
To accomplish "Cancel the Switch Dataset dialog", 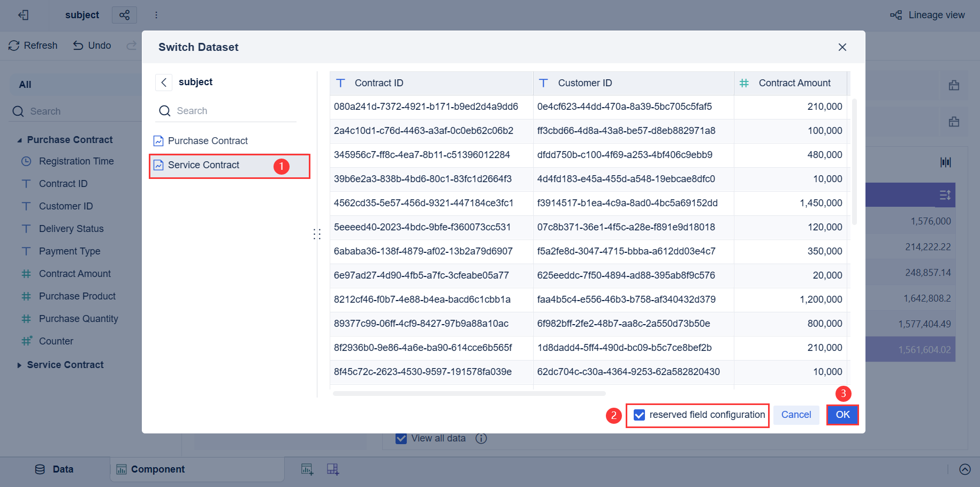I will tap(796, 415).
